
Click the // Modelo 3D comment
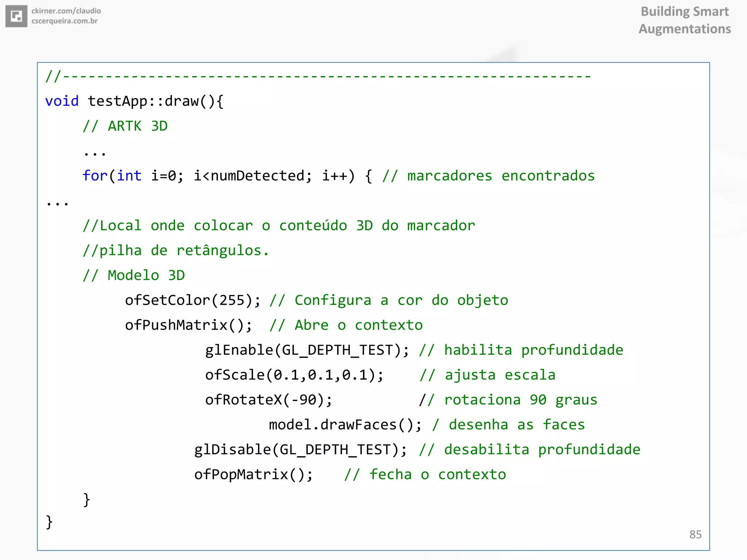(x=133, y=275)
